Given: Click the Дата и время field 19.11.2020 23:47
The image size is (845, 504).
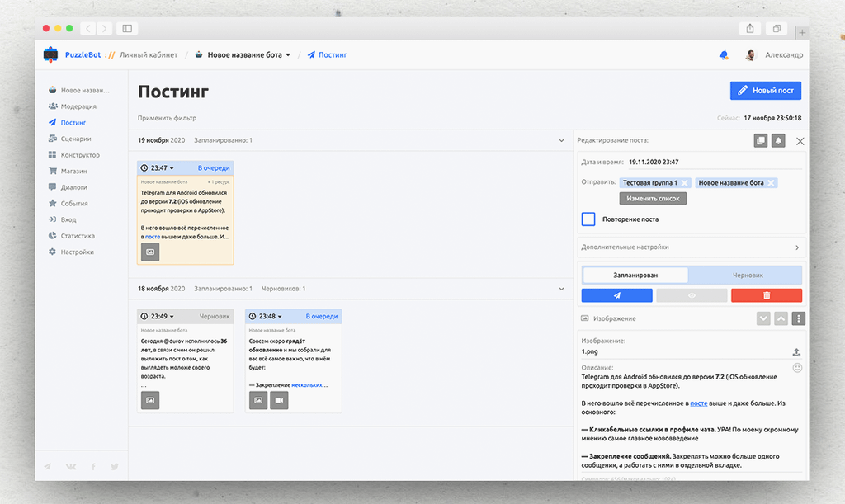Looking at the screenshot, I should pos(715,162).
